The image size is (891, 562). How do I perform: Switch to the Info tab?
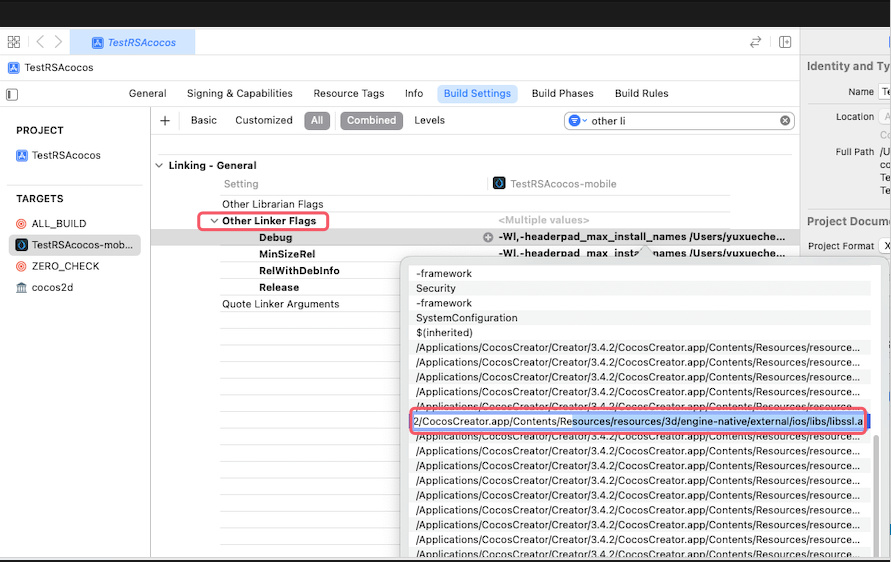pos(414,93)
